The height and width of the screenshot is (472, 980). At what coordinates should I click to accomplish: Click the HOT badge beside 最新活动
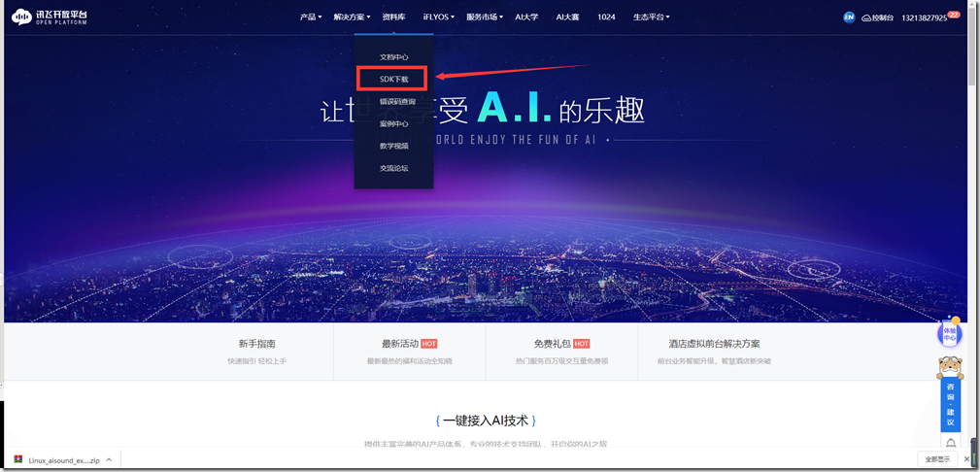point(428,344)
